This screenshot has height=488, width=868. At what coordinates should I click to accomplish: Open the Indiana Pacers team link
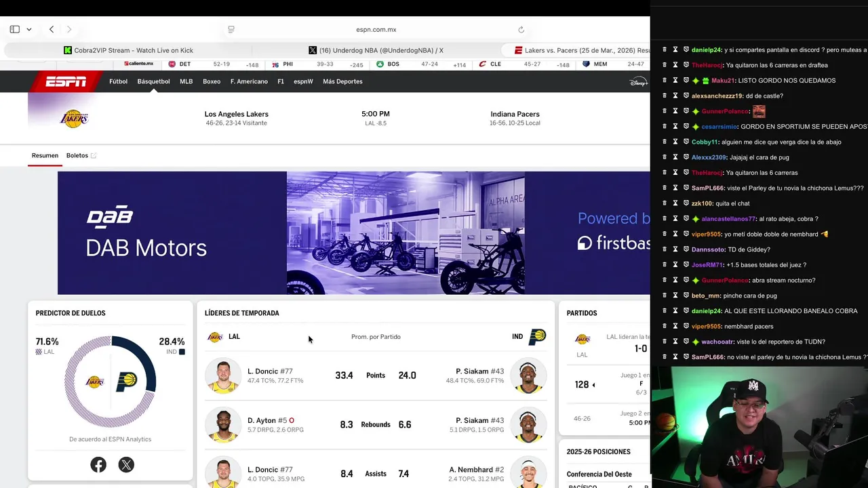click(x=515, y=114)
